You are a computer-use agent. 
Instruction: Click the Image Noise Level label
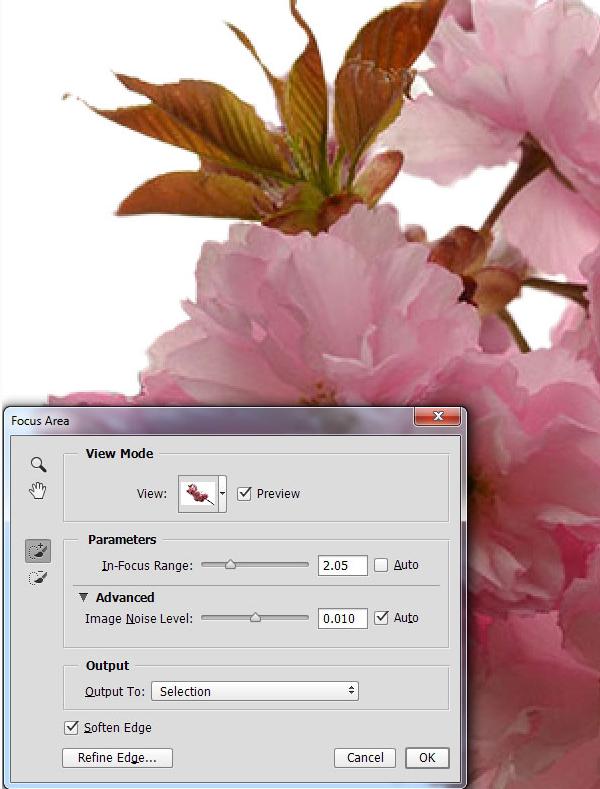[139, 618]
